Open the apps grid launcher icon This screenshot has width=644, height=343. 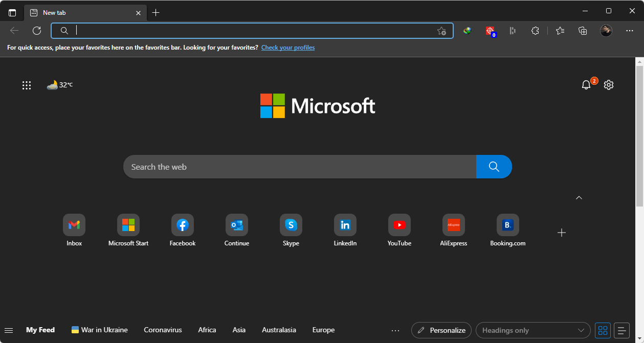27,85
